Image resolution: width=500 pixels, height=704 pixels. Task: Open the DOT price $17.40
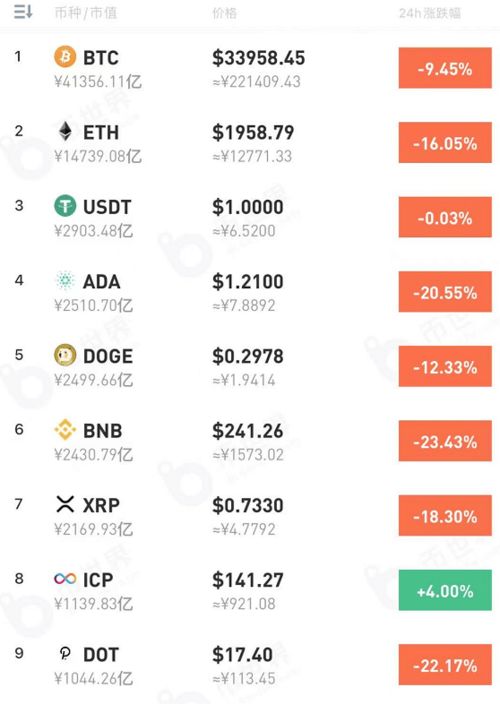(242, 655)
